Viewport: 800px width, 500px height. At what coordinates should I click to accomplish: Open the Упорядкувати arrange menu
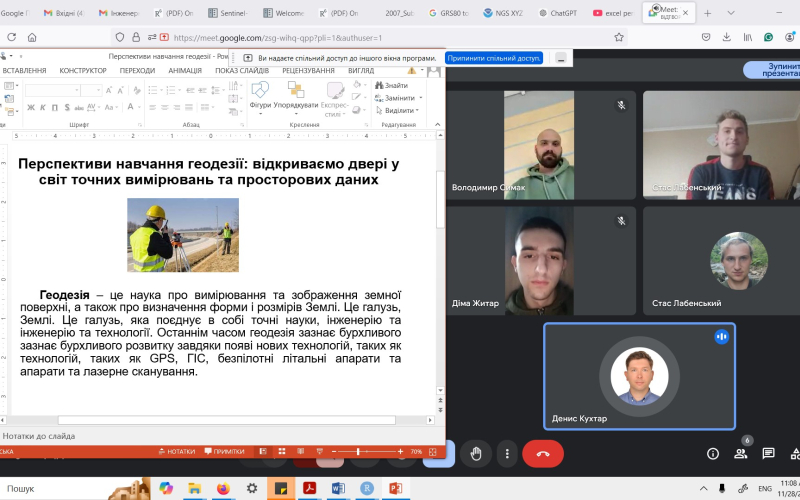pyautogui.click(x=296, y=97)
